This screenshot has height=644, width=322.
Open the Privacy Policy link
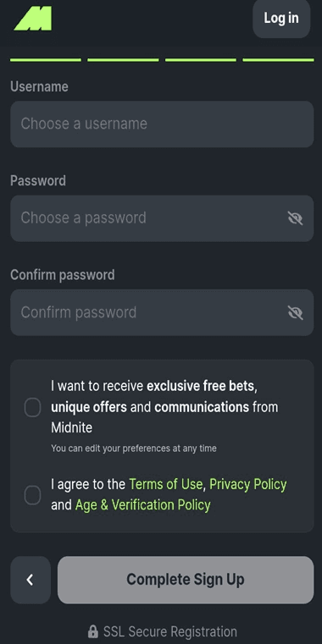coord(248,485)
